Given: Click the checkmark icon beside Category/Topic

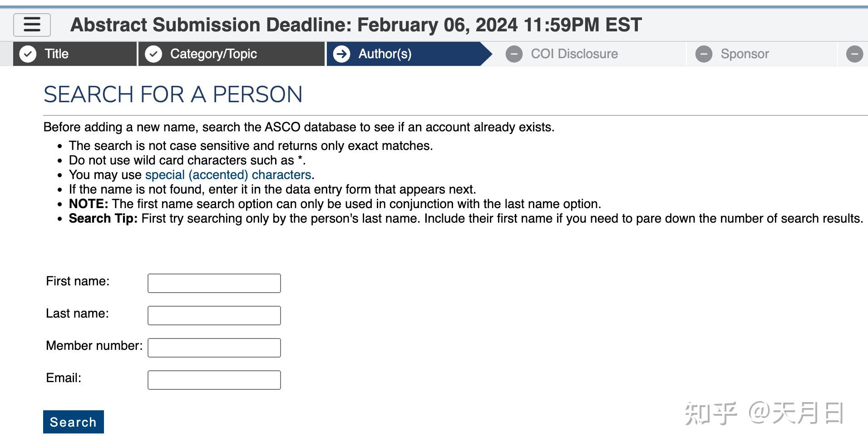Looking at the screenshot, I should [x=153, y=54].
